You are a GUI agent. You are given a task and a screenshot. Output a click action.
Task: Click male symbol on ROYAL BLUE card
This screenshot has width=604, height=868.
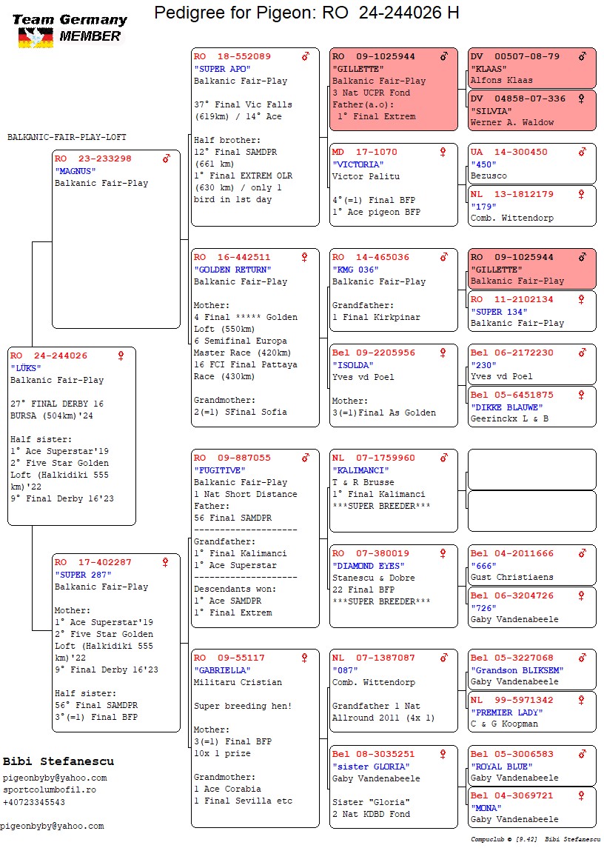pos(582,754)
